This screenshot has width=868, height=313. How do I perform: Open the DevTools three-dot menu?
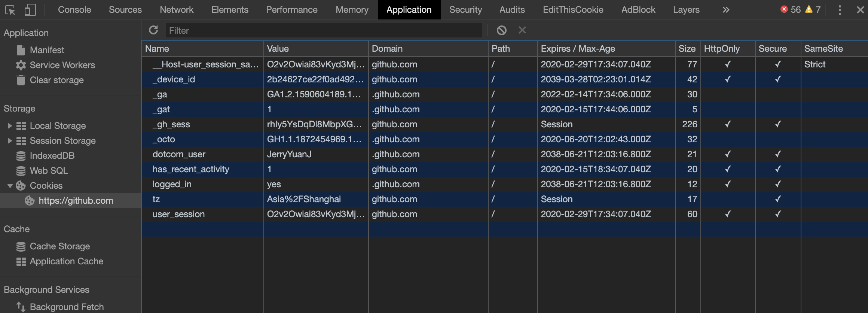point(840,10)
